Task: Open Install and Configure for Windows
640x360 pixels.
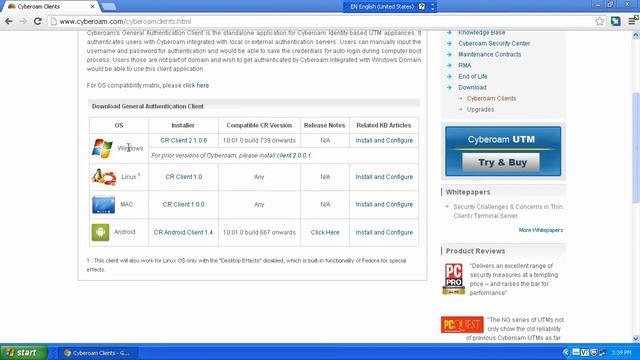Action: pos(384,140)
